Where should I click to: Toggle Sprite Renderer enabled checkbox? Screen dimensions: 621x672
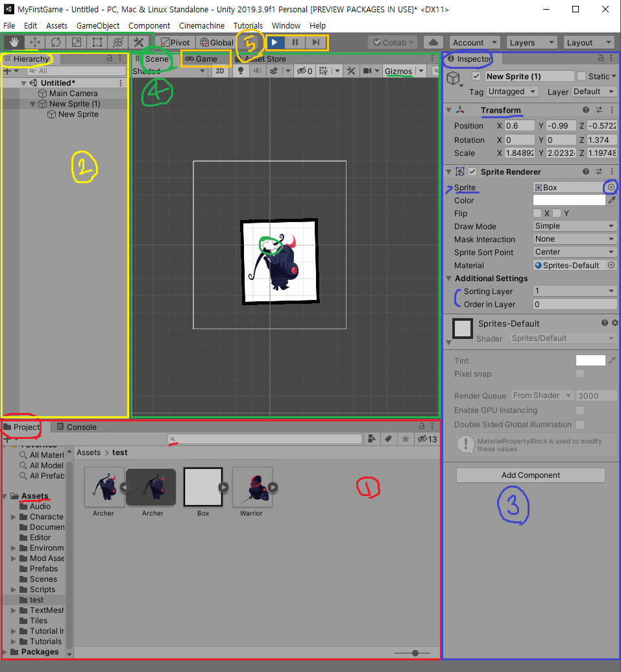click(472, 171)
